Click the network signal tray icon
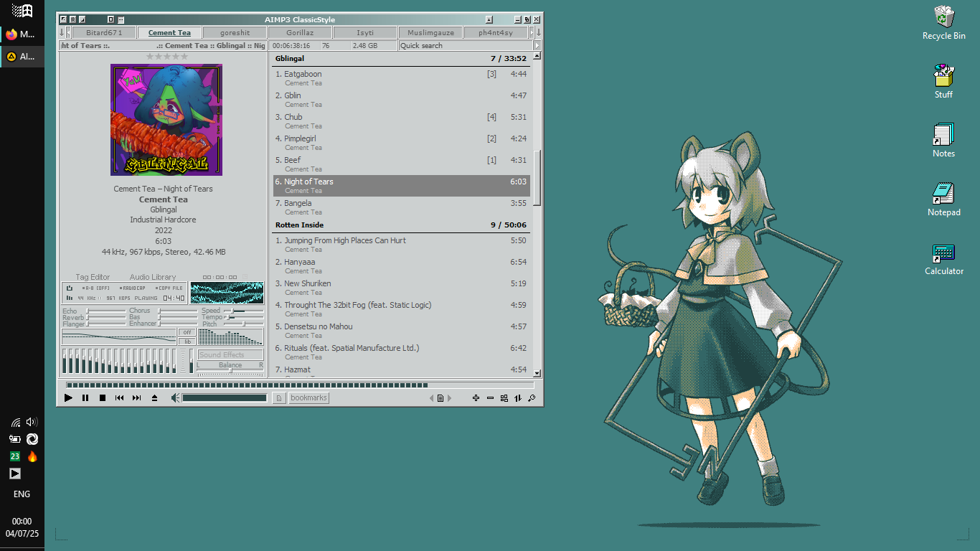 click(15, 422)
